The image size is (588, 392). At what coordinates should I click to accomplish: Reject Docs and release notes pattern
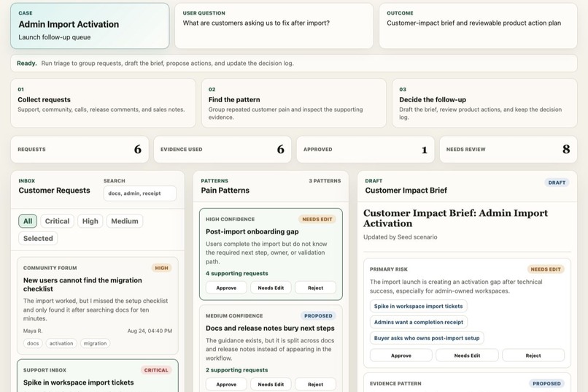315,384
